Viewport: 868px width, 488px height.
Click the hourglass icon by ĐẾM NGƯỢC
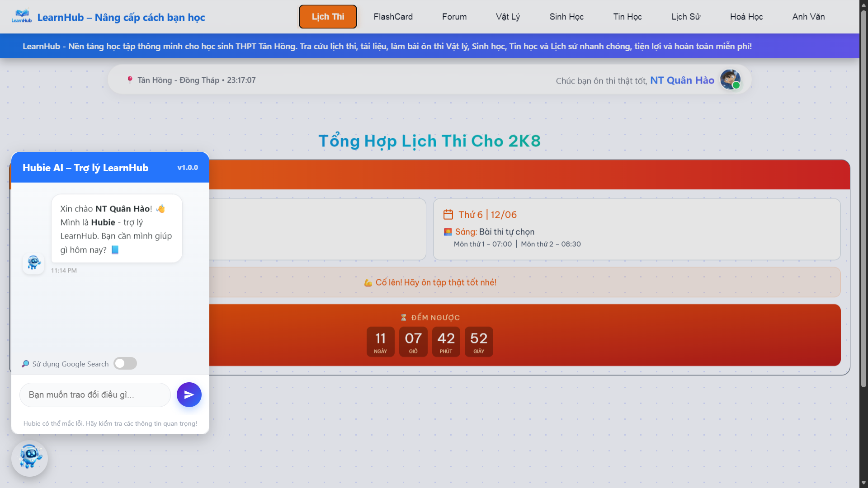point(404,318)
